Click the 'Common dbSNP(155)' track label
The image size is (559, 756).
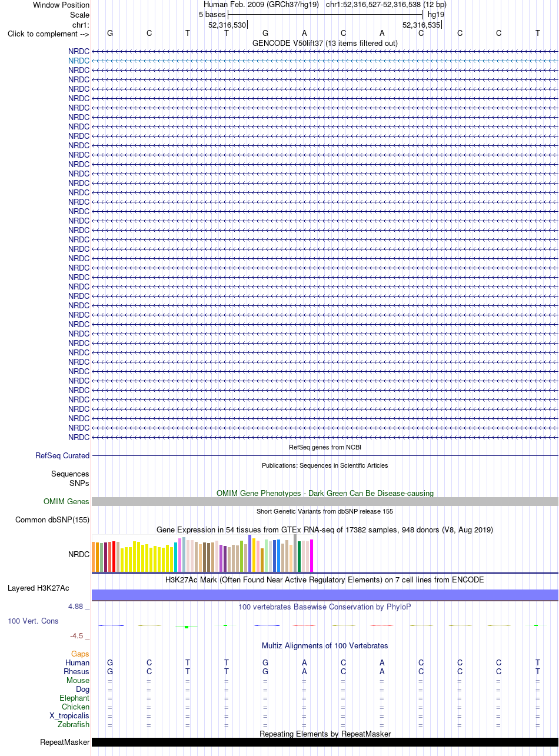tap(52, 520)
